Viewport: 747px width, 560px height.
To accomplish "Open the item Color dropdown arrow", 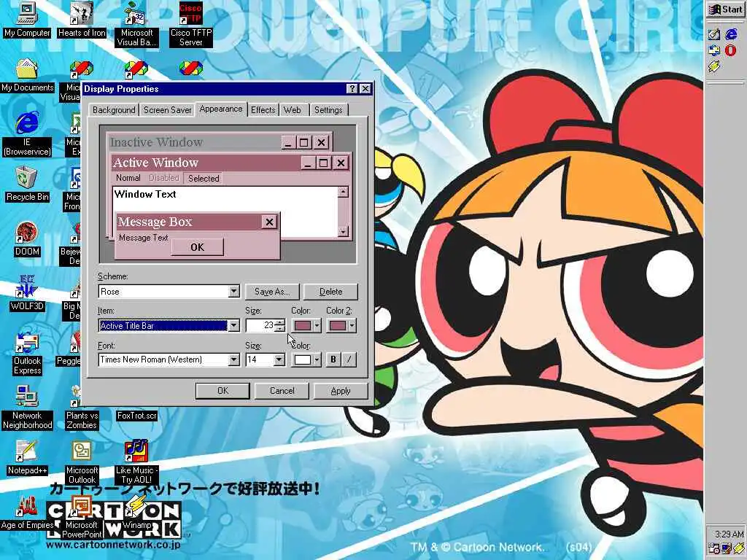I will click(317, 326).
